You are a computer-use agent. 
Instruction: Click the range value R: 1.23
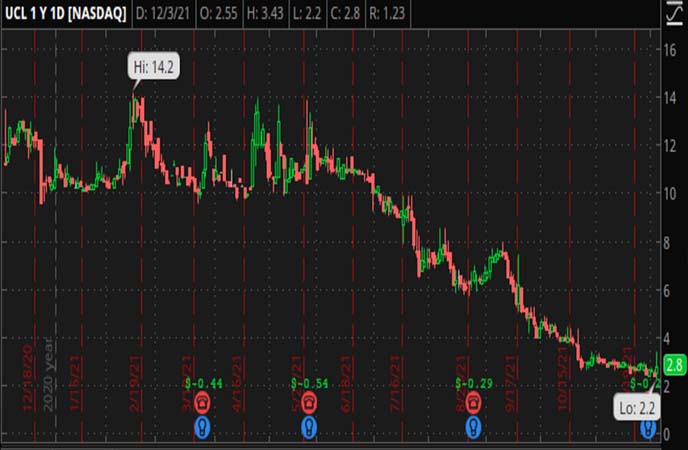(x=387, y=14)
